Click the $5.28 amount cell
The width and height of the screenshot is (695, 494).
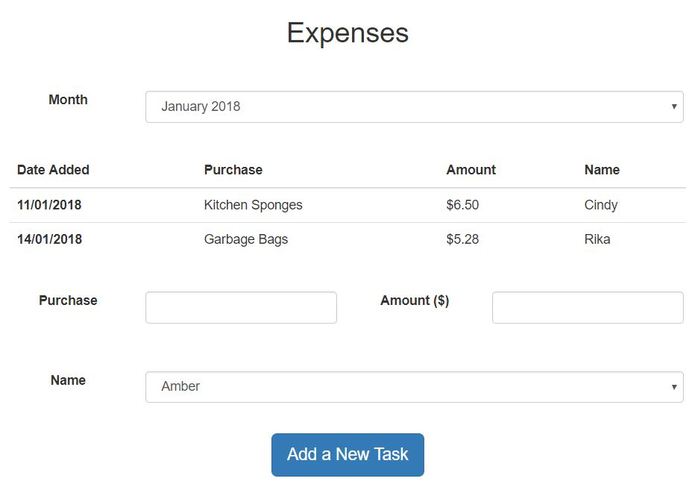tap(463, 239)
